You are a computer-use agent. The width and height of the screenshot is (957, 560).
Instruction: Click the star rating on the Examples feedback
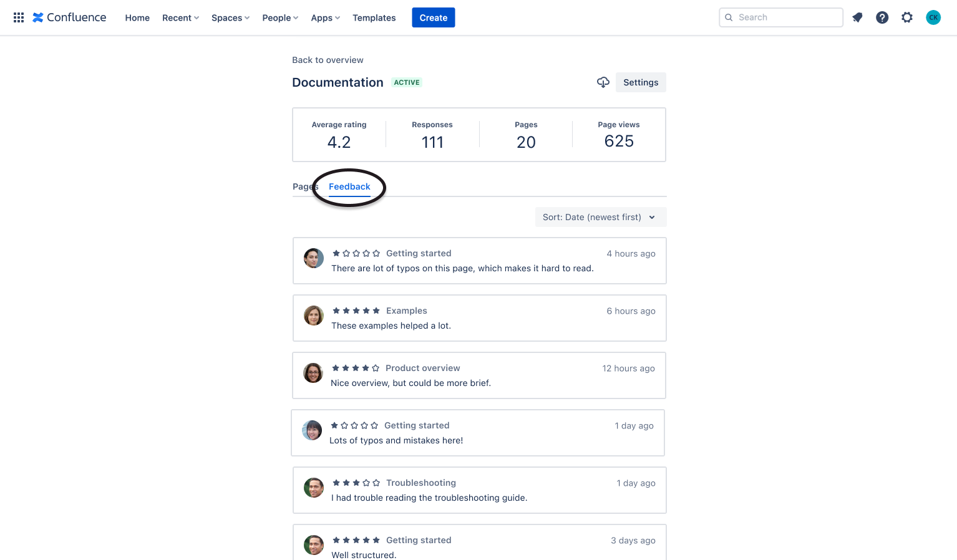(356, 310)
